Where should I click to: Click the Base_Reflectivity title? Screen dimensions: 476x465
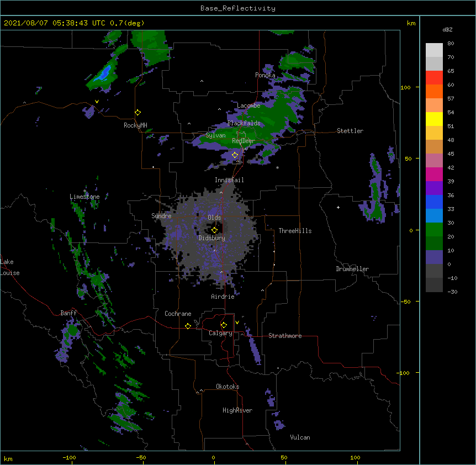pyautogui.click(x=238, y=8)
